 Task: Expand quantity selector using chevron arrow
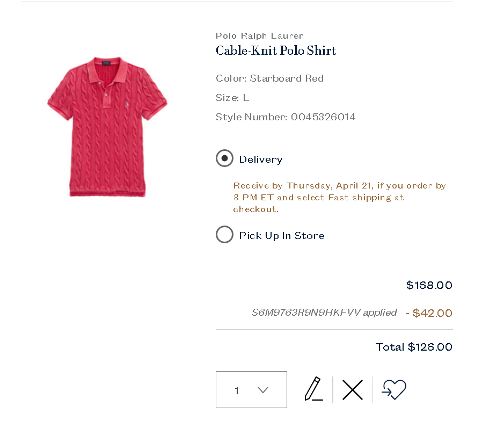263,390
